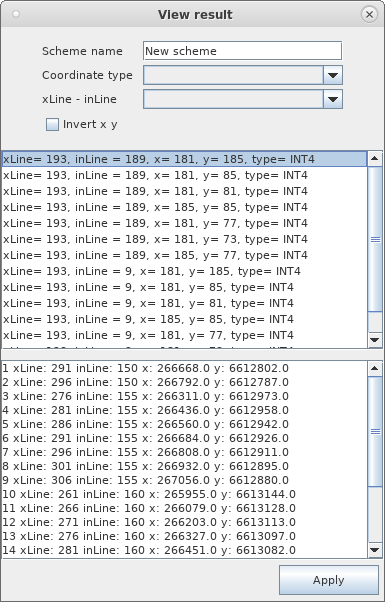Click result line 6 xLine: 291 inLine: 155
Image resolution: width=385 pixels, height=602 pixels.
(146, 438)
